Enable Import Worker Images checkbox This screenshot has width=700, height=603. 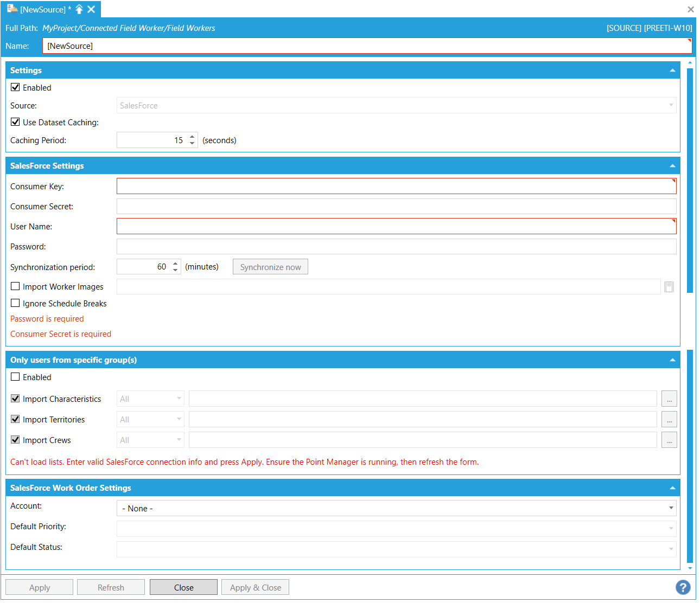coord(16,286)
